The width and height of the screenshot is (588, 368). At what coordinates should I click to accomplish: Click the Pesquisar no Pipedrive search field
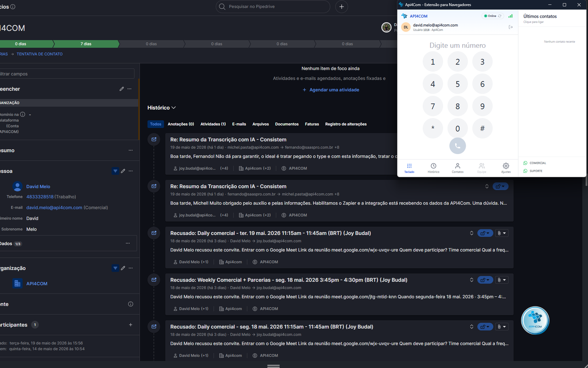(273, 6)
